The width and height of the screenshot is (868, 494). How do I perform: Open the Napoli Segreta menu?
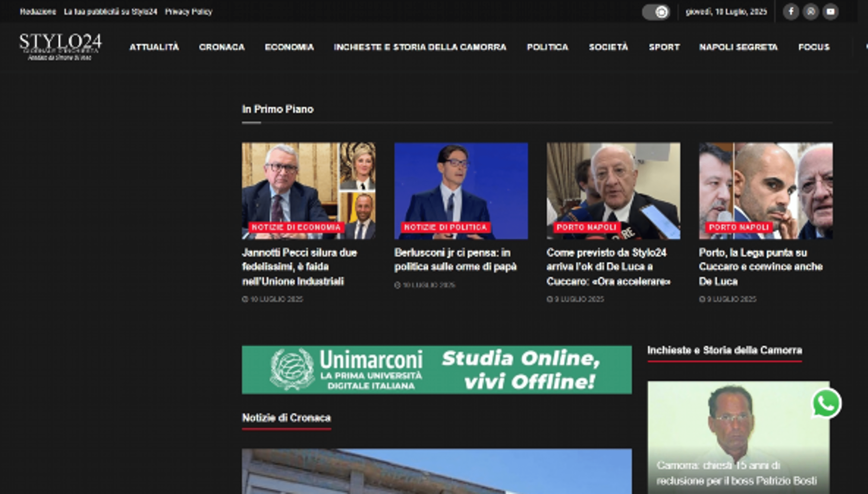tap(738, 47)
